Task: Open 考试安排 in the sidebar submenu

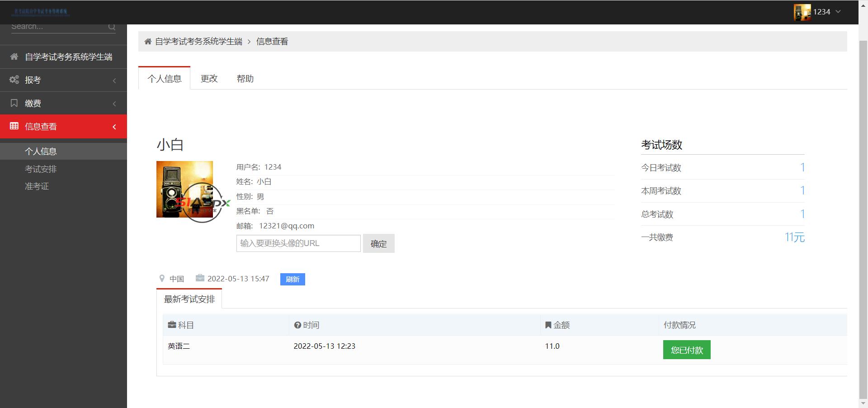Action: (x=41, y=169)
